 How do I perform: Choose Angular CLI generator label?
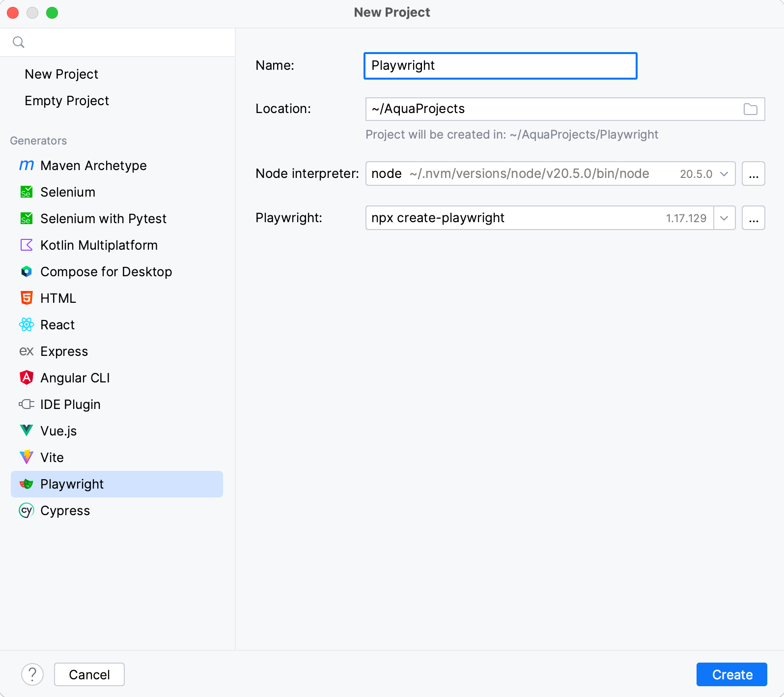pyautogui.click(x=75, y=378)
